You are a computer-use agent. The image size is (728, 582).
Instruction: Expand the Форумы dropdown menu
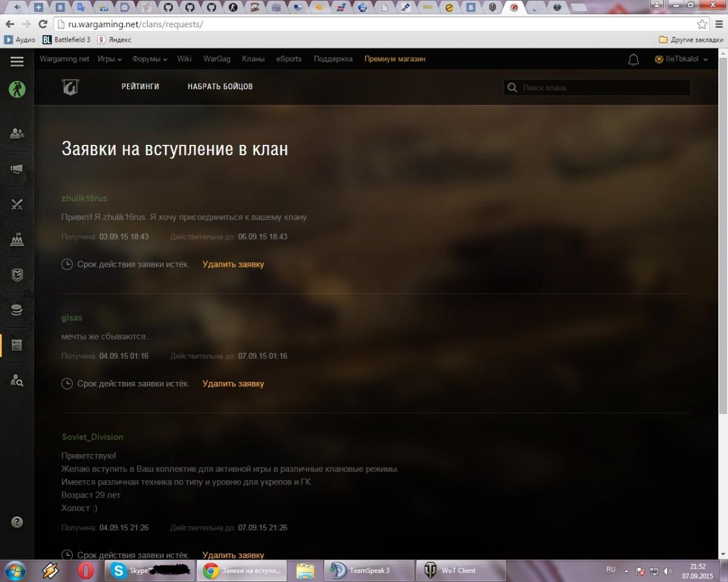149,59
